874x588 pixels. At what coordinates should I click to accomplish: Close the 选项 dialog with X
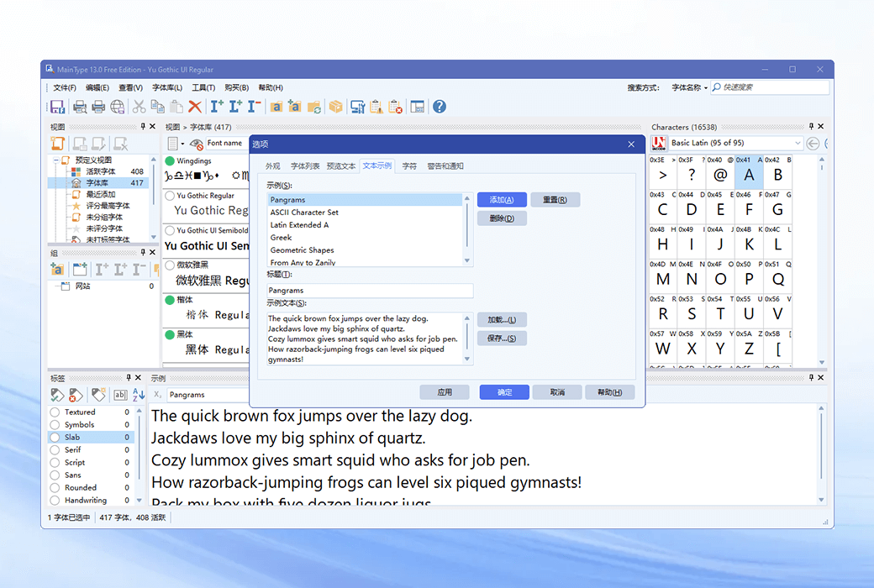(631, 144)
